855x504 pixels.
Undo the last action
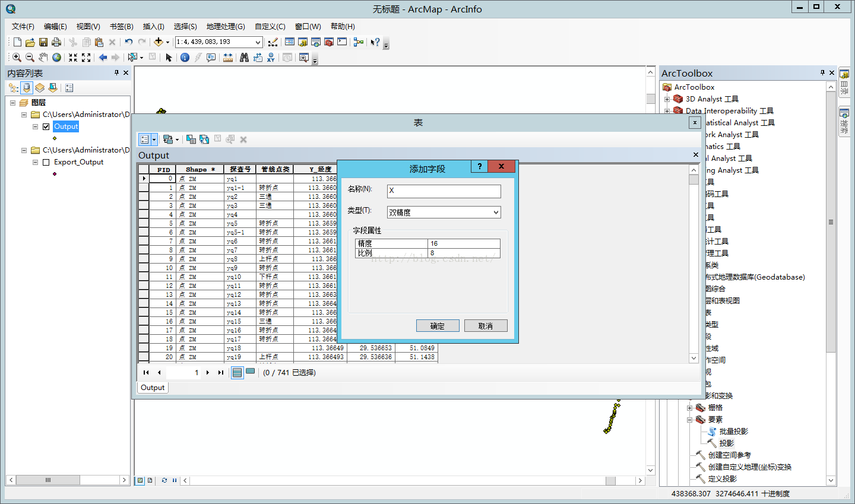[128, 42]
